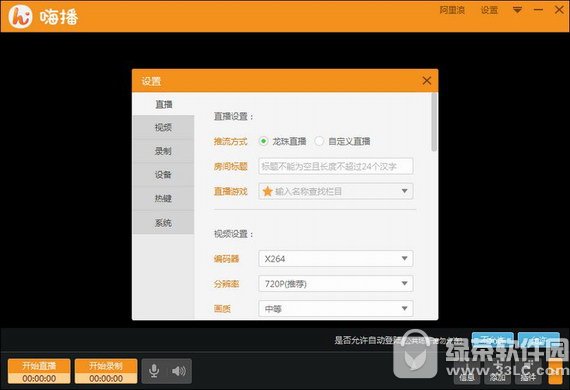The height and width of the screenshot is (390, 570).
Task: Mute the microphone icon
Action: (x=154, y=371)
